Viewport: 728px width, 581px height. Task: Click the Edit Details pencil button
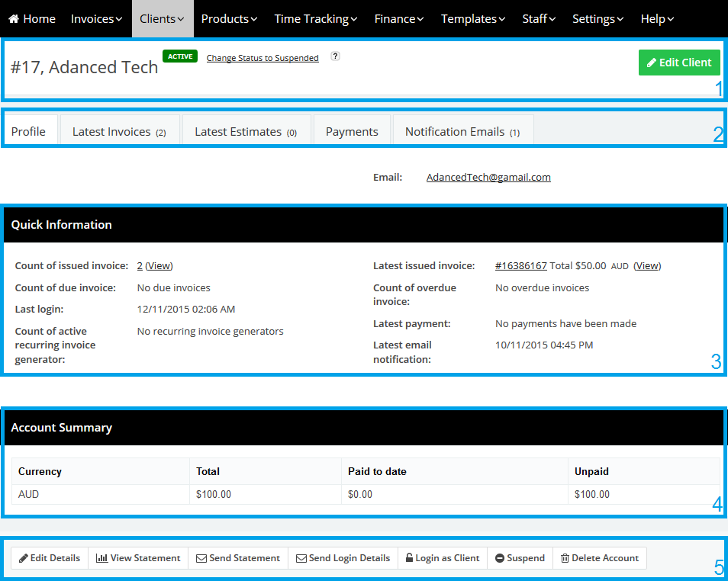click(x=50, y=558)
